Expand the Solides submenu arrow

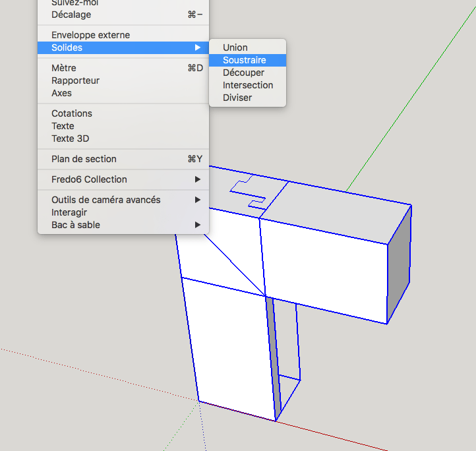click(198, 47)
